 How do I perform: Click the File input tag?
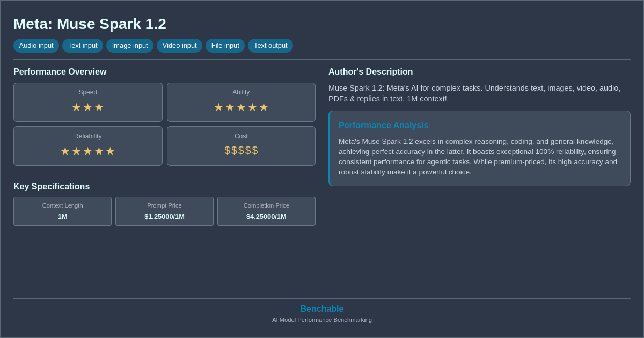click(x=225, y=46)
